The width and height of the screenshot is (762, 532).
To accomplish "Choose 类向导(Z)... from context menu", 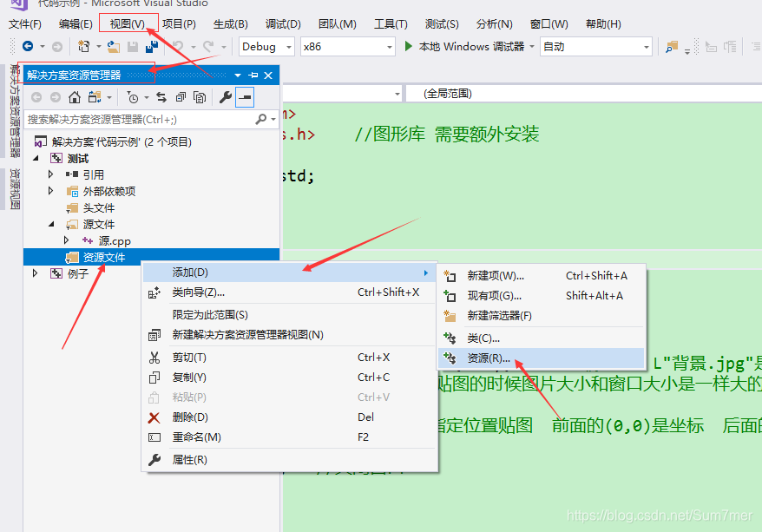I will point(289,292).
